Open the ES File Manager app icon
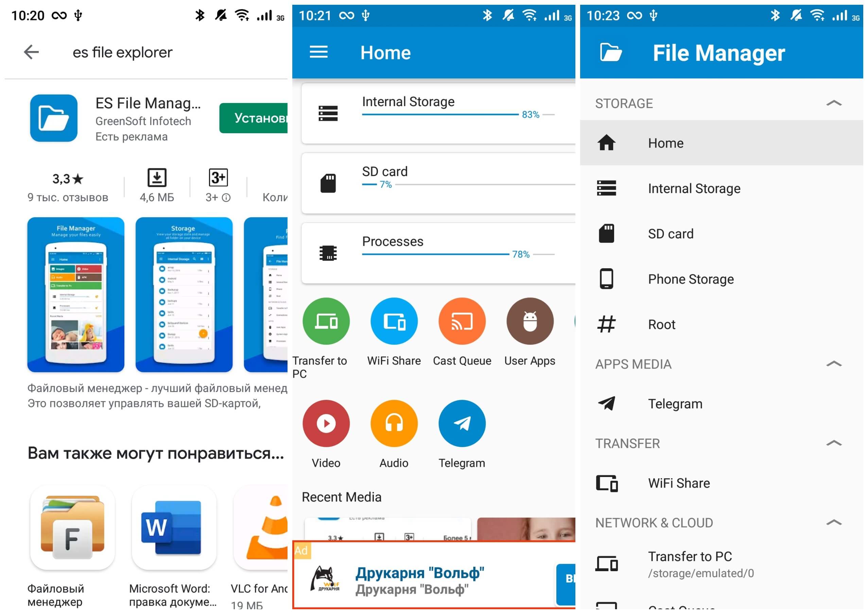Viewport: 868px width, 614px height. (x=54, y=118)
